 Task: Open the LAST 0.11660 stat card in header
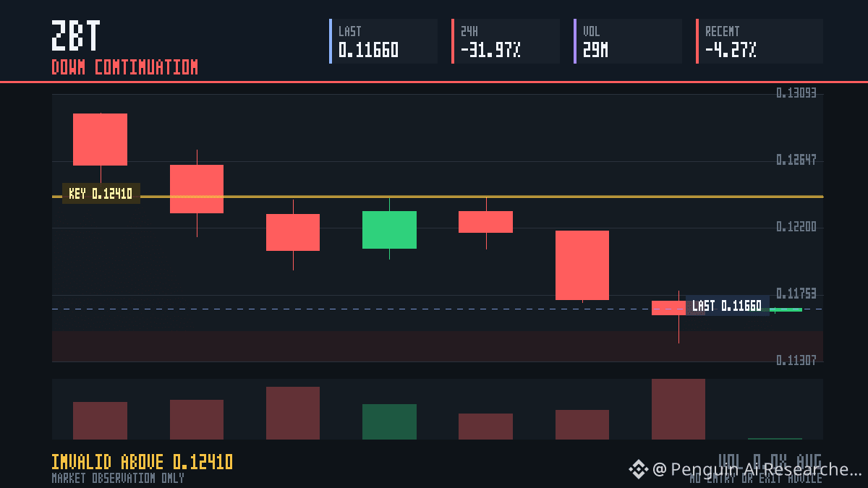click(x=383, y=41)
